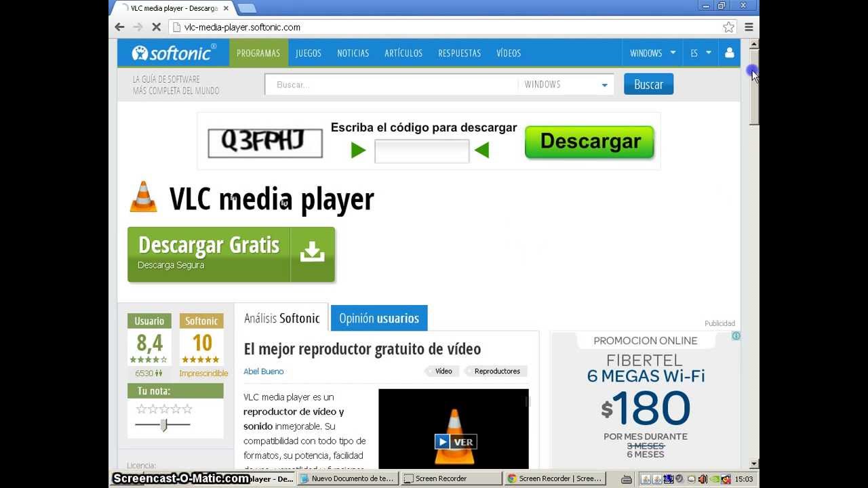Switch to the Análisis Softonic tab
Viewport: 868px width, 488px height.
[x=281, y=318]
